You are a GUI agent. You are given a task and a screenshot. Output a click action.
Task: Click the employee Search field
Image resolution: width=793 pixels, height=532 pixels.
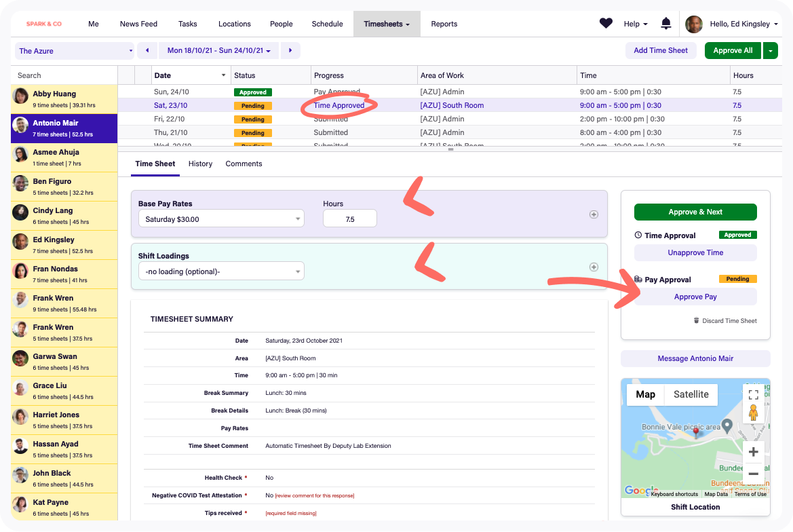tap(64, 75)
